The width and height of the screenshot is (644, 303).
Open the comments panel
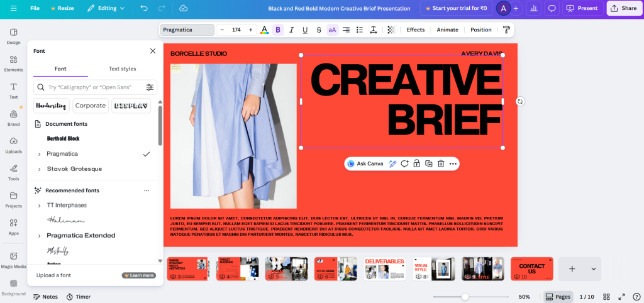[552, 8]
